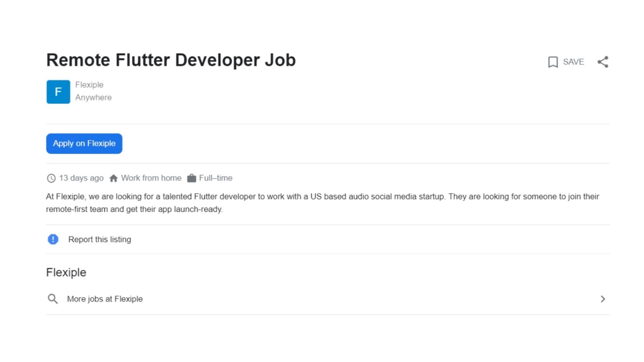
Task: Expand More jobs at Flexiple chevron
Action: [603, 299]
